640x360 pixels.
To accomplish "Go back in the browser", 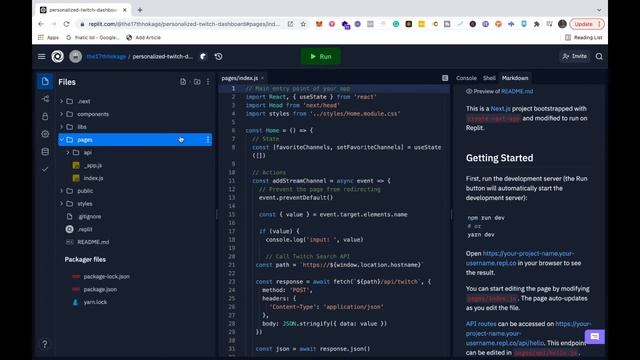I will [41, 24].
